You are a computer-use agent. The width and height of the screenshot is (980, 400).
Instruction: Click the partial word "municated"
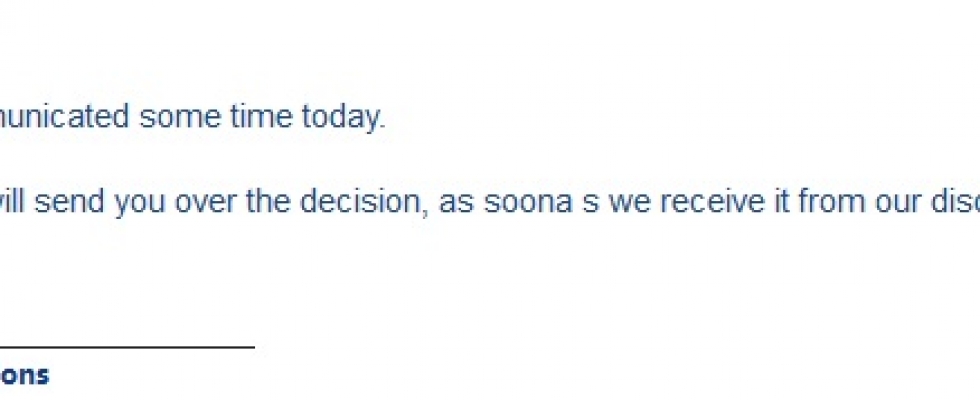(65, 118)
